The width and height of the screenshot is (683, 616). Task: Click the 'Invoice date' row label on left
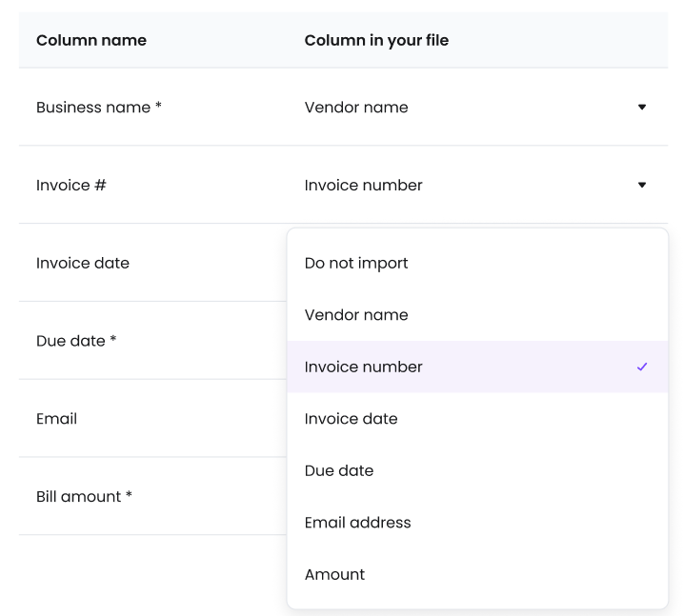(x=83, y=263)
